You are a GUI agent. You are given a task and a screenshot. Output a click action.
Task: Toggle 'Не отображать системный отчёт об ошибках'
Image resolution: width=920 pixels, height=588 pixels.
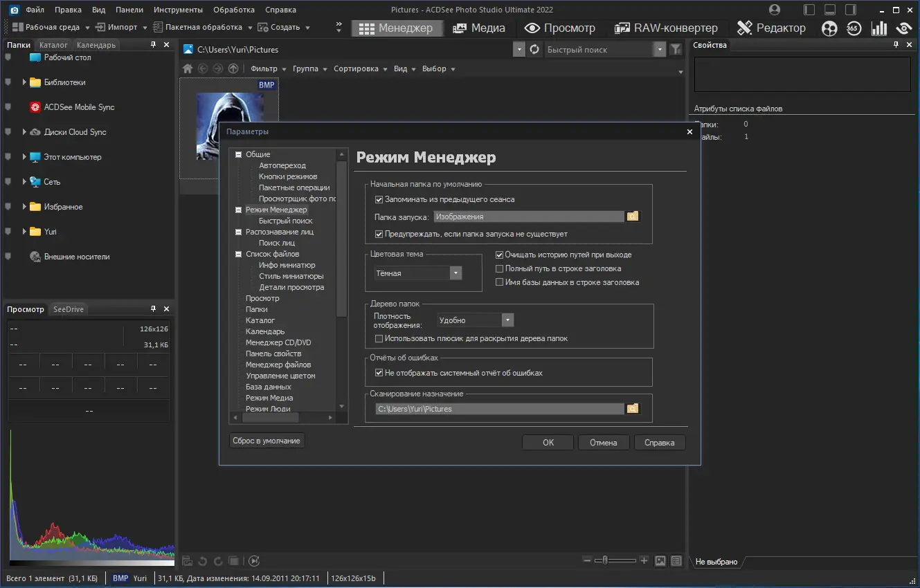click(x=379, y=373)
